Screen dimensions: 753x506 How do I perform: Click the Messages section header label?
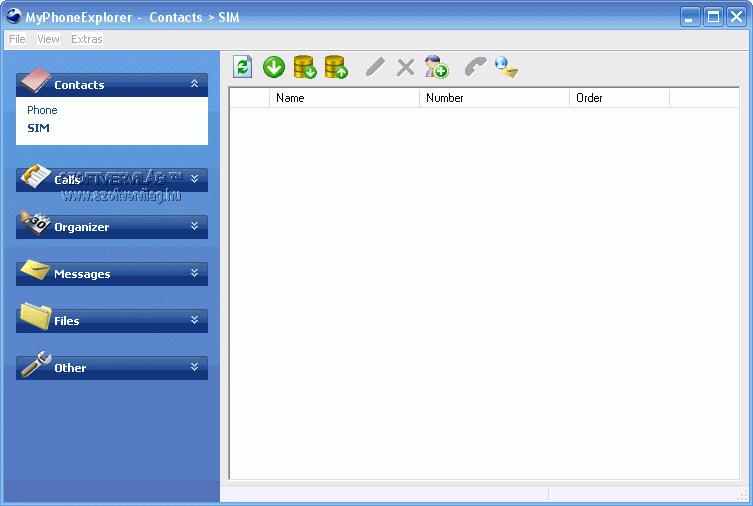pyautogui.click(x=82, y=274)
